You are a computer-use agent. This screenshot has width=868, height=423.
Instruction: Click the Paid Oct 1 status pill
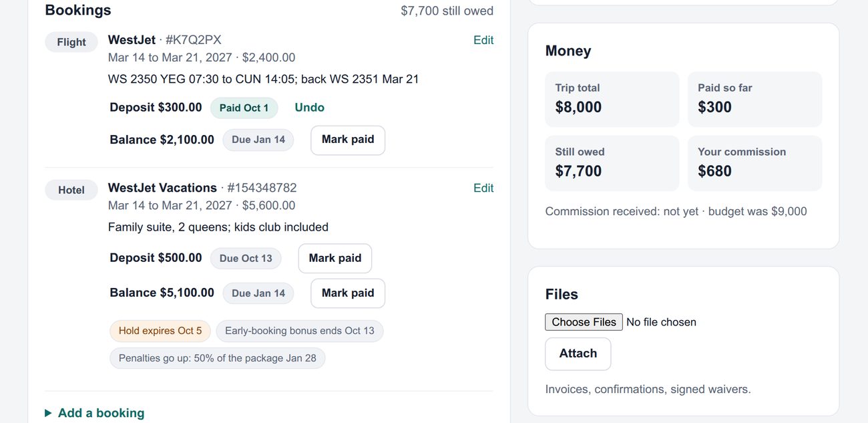point(244,108)
